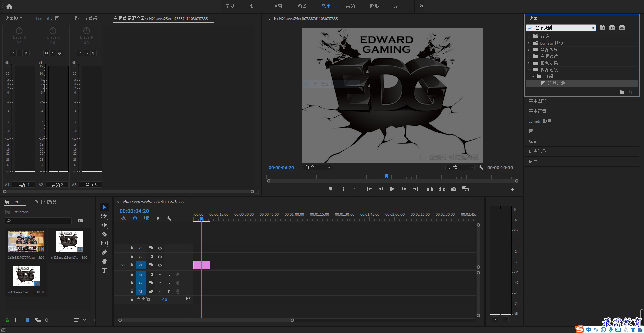Viewport: 644px width, 333px height.
Task: Expand the 预设 folder
Action: pos(529,36)
